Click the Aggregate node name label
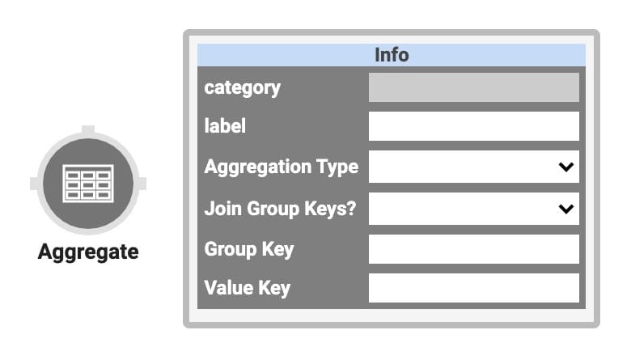This screenshot has height=364, width=631. coord(88,252)
